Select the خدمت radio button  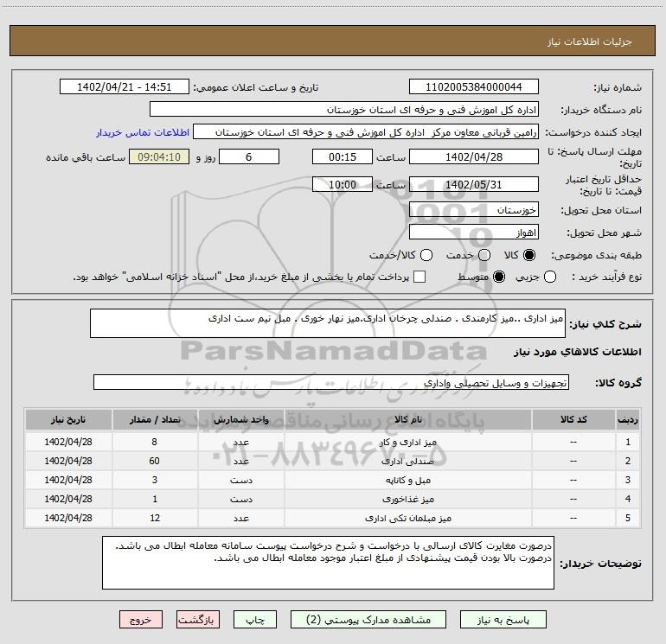484,255
